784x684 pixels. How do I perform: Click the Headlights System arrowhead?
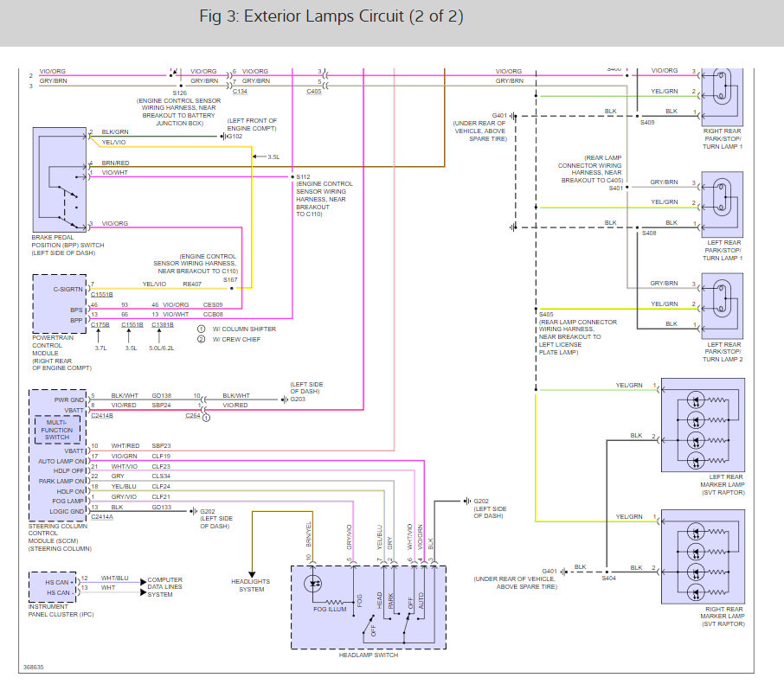point(252,574)
